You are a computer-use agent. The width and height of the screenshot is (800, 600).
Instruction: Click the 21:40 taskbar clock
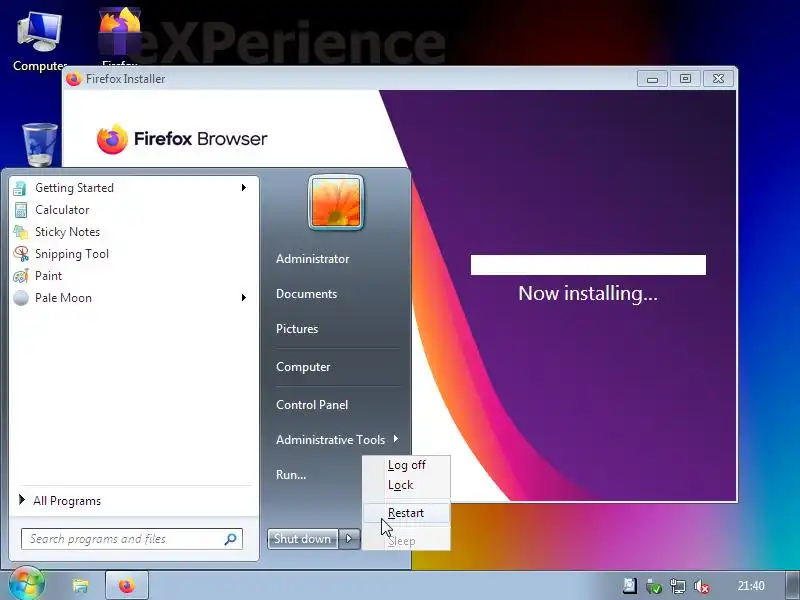pyautogui.click(x=751, y=586)
